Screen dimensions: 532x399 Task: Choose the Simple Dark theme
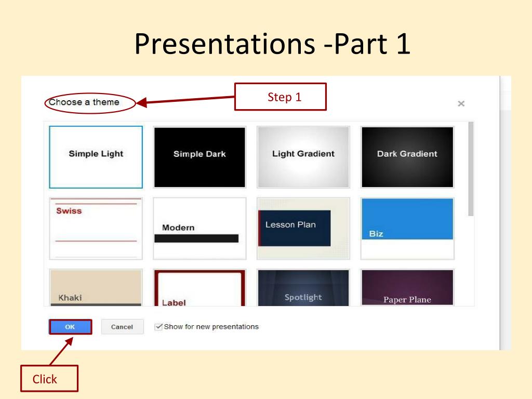click(199, 157)
